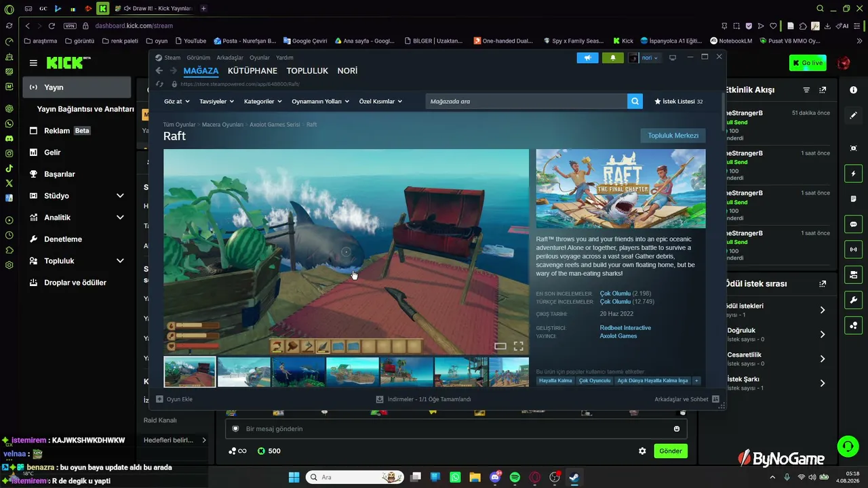Open Steam announcements megaphone button
The width and height of the screenshot is (868, 488).
tap(587, 58)
